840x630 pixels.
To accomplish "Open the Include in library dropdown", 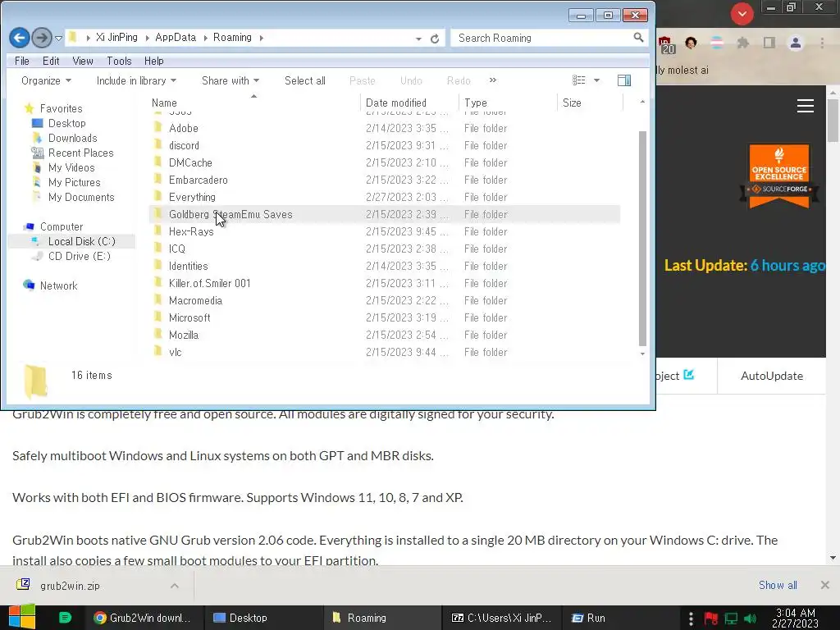I will pos(136,81).
